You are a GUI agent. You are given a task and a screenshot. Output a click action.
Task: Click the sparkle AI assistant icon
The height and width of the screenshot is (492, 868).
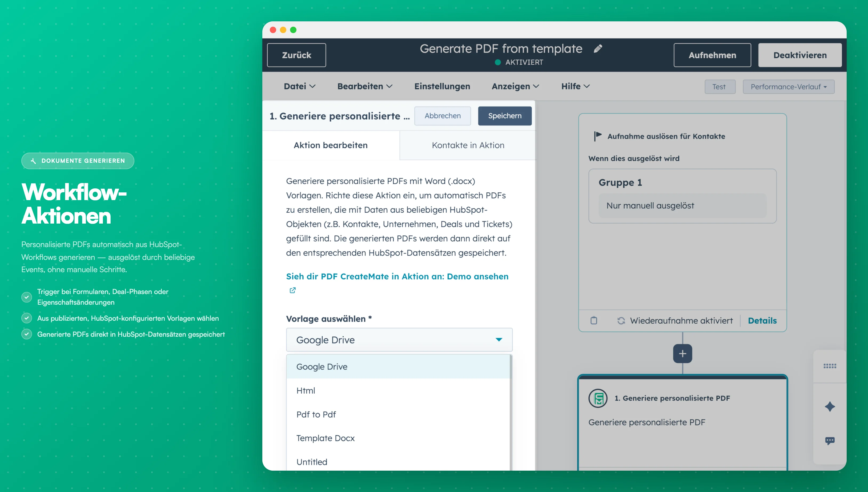click(x=830, y=407)
